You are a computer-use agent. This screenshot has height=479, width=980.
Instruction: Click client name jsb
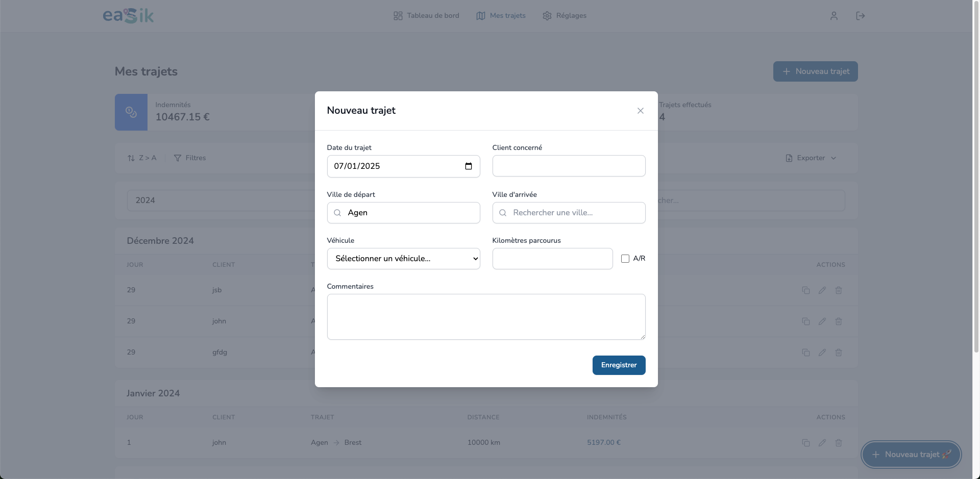(x=217, y=290)
